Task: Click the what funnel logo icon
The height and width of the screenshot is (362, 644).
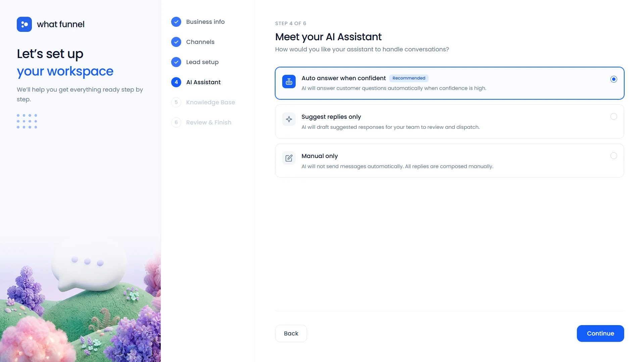Action: click(x=24, y=24)
